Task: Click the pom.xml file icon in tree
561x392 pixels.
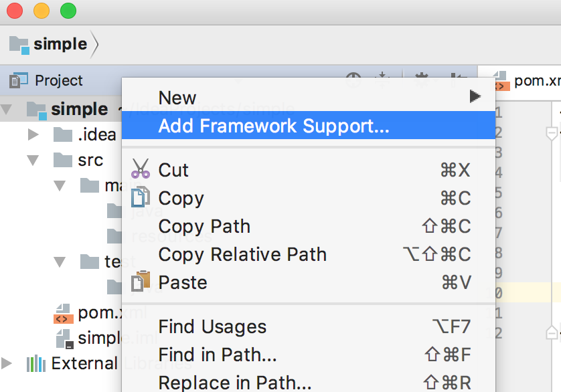Action: tap(64, 312)
